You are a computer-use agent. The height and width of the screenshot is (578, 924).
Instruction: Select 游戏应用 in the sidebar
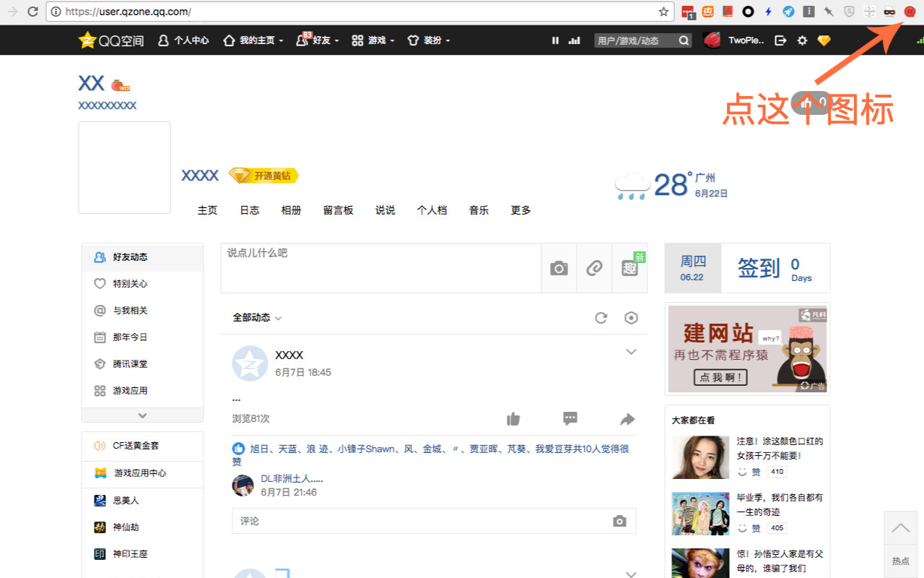click(142, 391)
